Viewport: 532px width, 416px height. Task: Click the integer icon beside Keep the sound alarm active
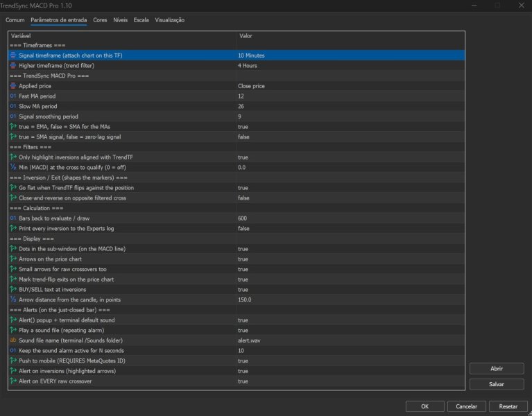[x=13, y=350]
